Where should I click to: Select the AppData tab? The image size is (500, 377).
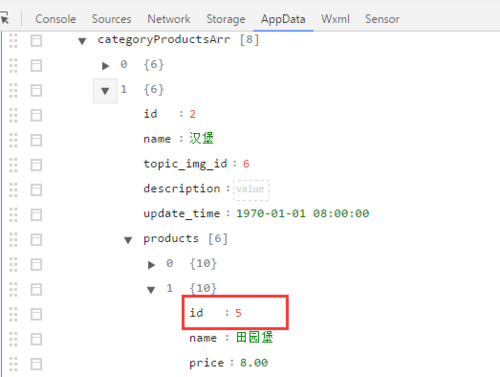[x=283, y=19]
